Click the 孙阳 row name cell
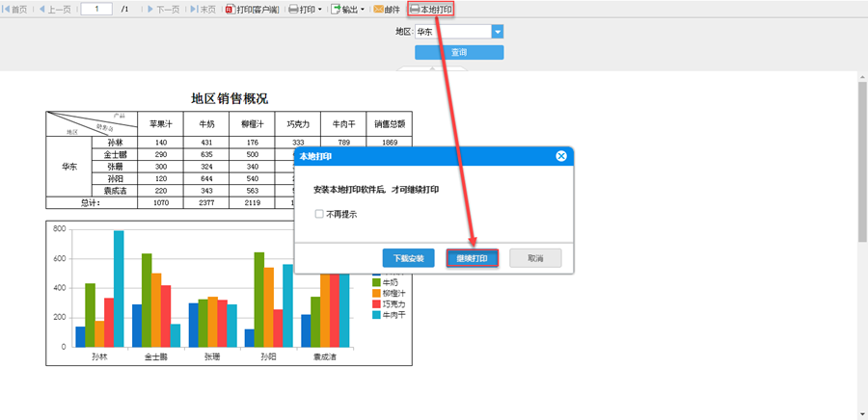 coord(115,178)
